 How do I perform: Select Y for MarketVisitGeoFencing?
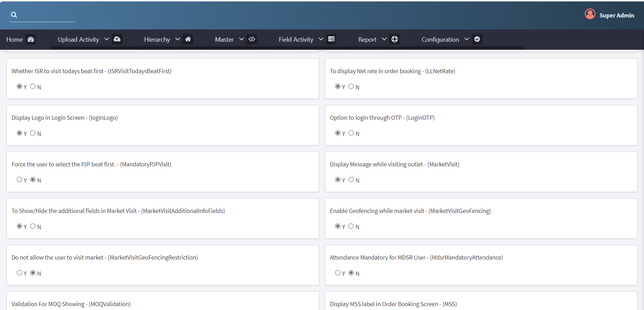click(338, 226)
